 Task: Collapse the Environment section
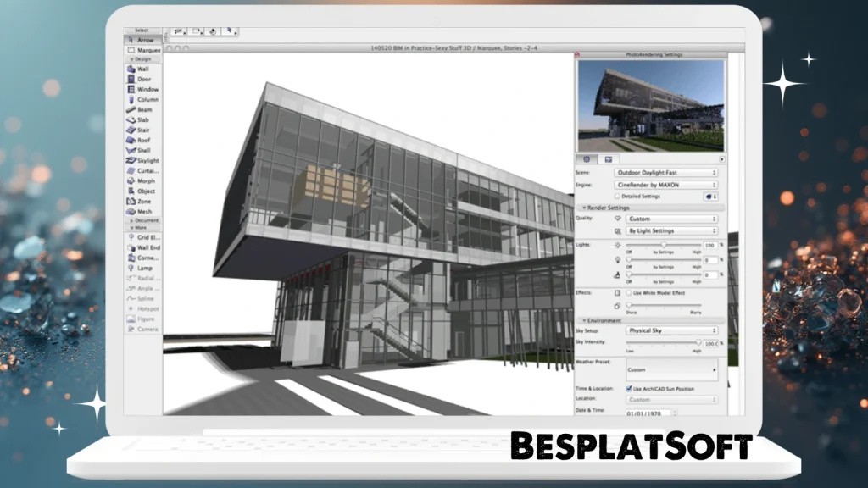pos(584,320)
